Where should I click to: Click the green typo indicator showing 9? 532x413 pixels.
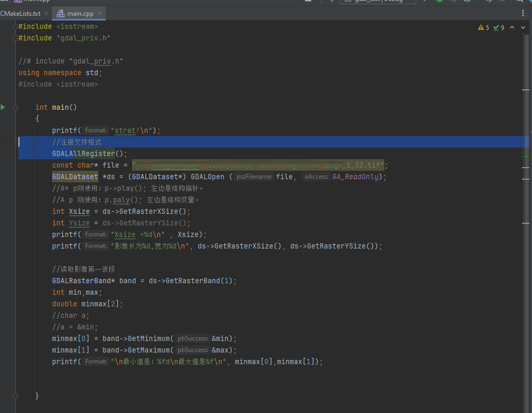pyautogui.click(x=498, y=27)
